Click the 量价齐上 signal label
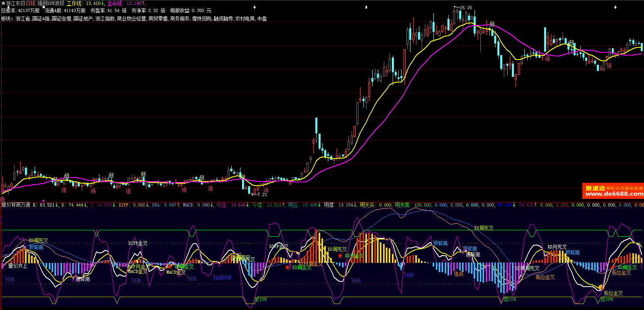 (18, 266)
